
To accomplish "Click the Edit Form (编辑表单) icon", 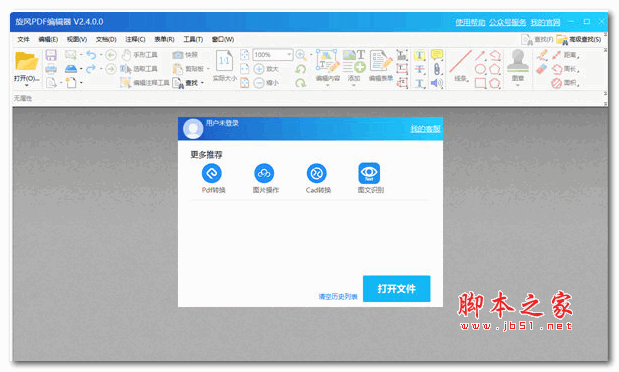I will pyautogui.click(x=381, y=61).
